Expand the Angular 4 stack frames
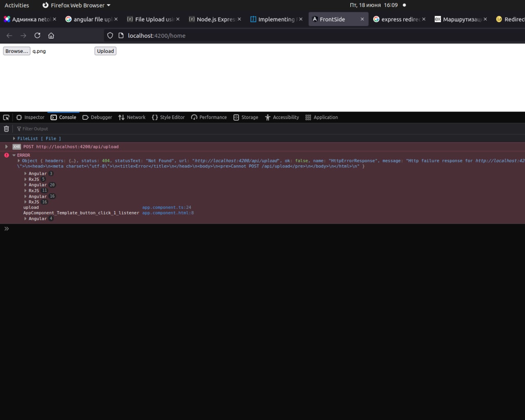525x420 pixels. (25, 219)
